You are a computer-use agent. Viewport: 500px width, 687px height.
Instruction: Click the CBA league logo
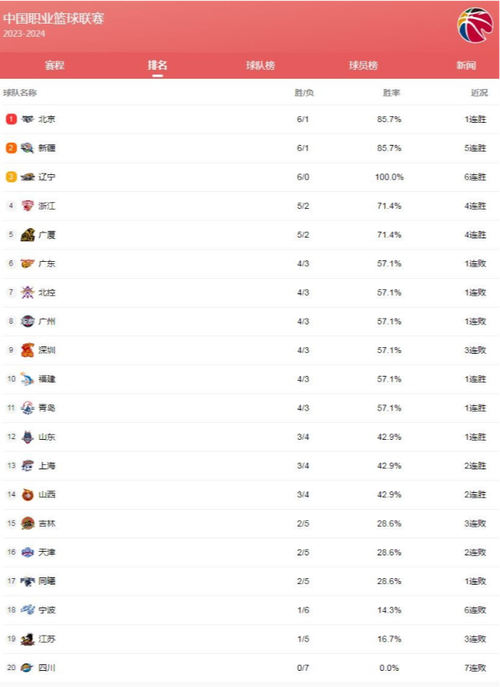coord(475,25)
